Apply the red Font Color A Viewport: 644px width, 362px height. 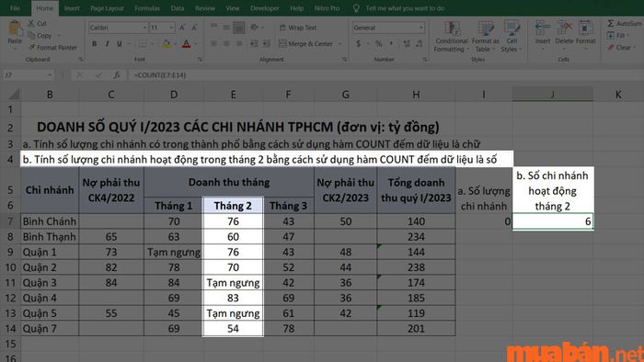pyautogui.click(x=186, y=43)
